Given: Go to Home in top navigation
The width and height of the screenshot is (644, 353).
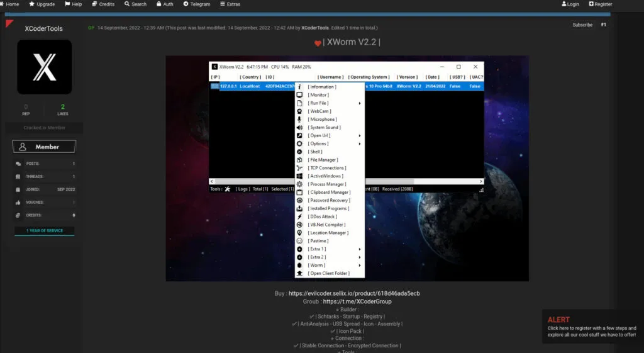Looking at the screenshot, I should [x=9, y=4].
